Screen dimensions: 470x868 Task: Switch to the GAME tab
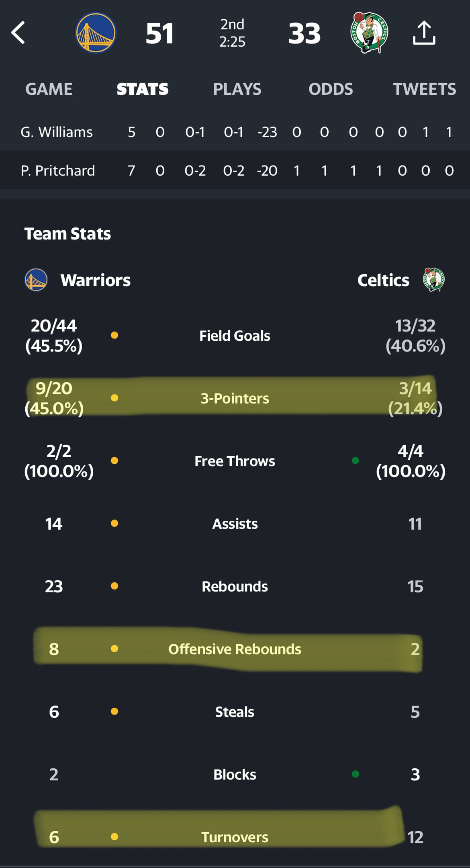49,89
